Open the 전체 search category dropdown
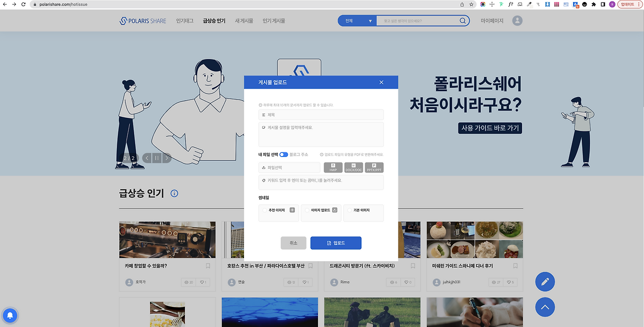This screenshot has width=644, height=327. pyautogui.click(x=357, y=21)
